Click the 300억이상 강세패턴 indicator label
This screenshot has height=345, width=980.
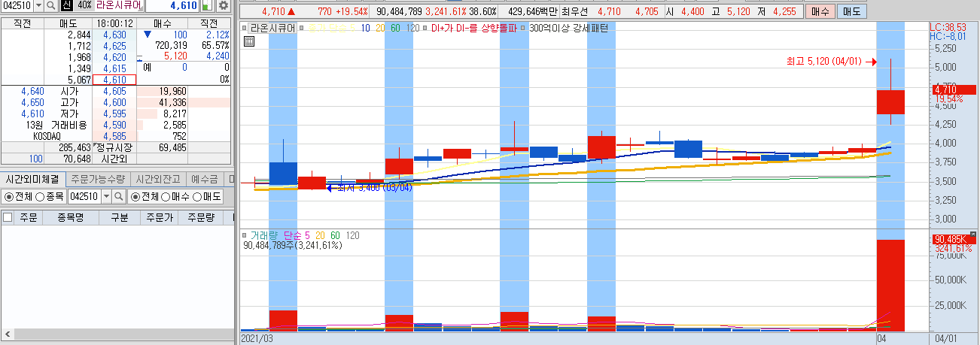(x=569, y=28)
